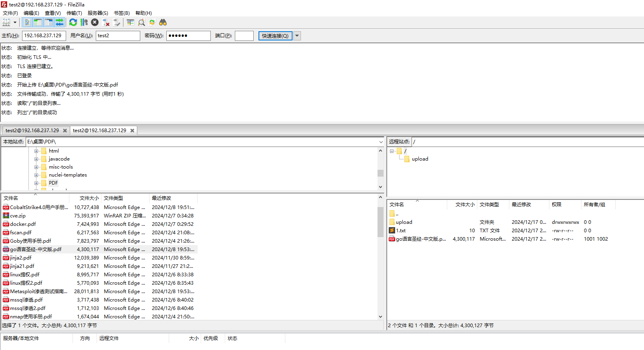
Task: Click the 端口 port field
Action: click(x=244, y=36)
